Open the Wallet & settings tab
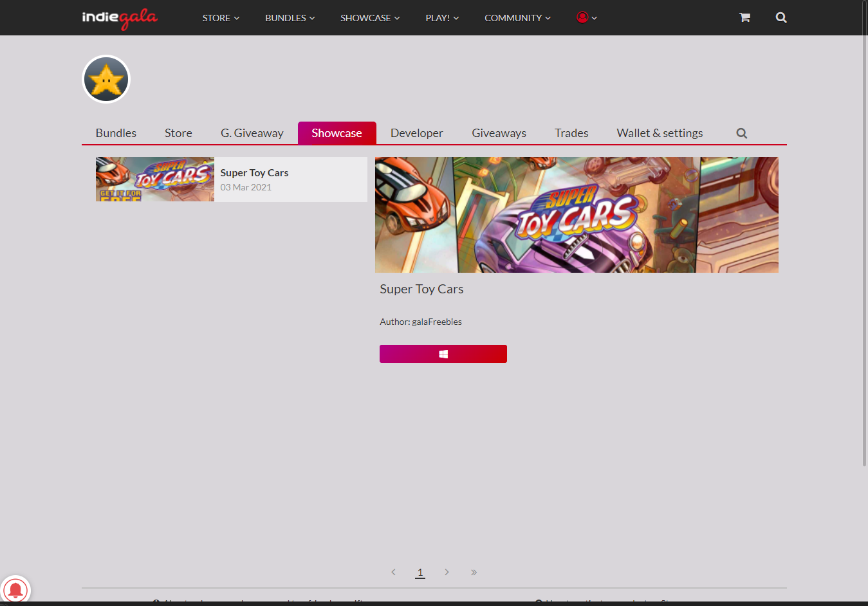 (x=660, y=133)
